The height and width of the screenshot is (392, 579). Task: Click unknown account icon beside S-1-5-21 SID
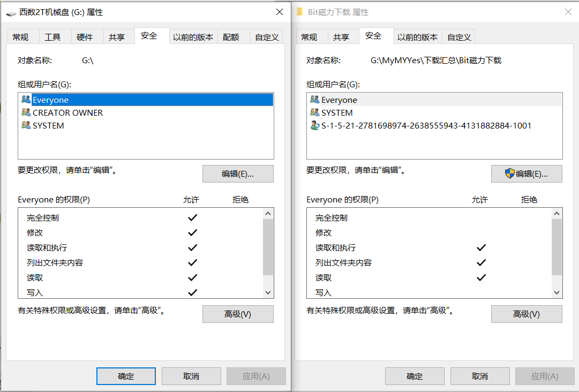click(x=314, y=125)
